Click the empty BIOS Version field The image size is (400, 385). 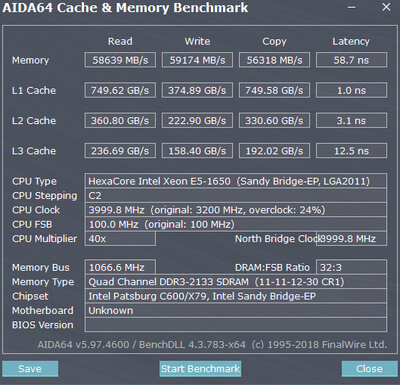coord(236,325)
